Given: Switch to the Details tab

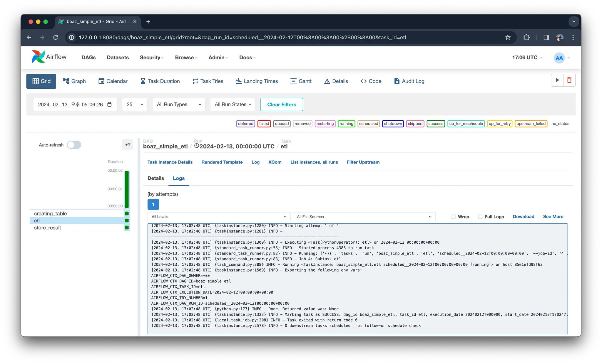Looking at the screenshot, I should (155, 178).
